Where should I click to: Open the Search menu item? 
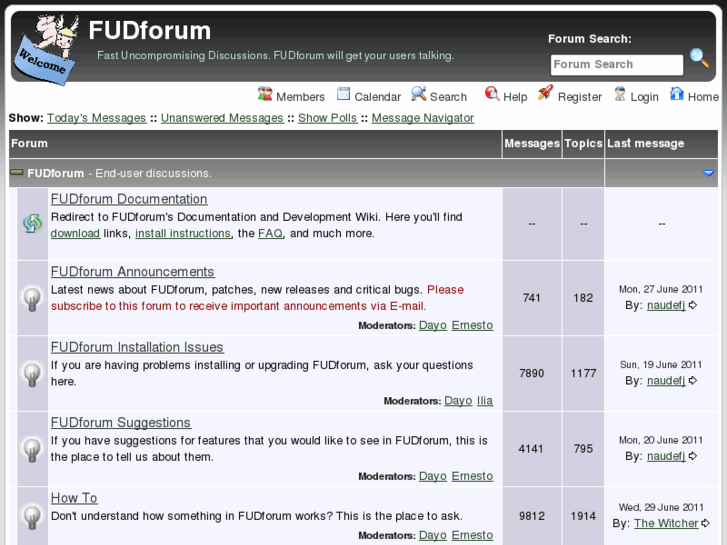448,97
